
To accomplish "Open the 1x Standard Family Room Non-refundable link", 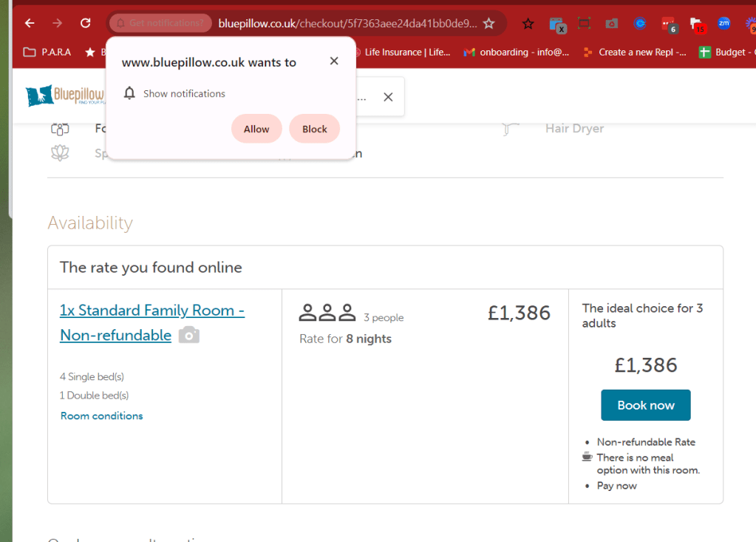I will [x=152, y=322].
